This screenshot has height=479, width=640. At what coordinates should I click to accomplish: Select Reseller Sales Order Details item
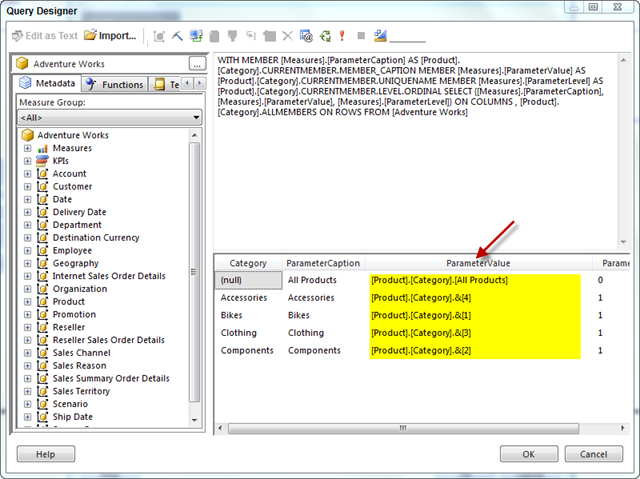(109, 340)
